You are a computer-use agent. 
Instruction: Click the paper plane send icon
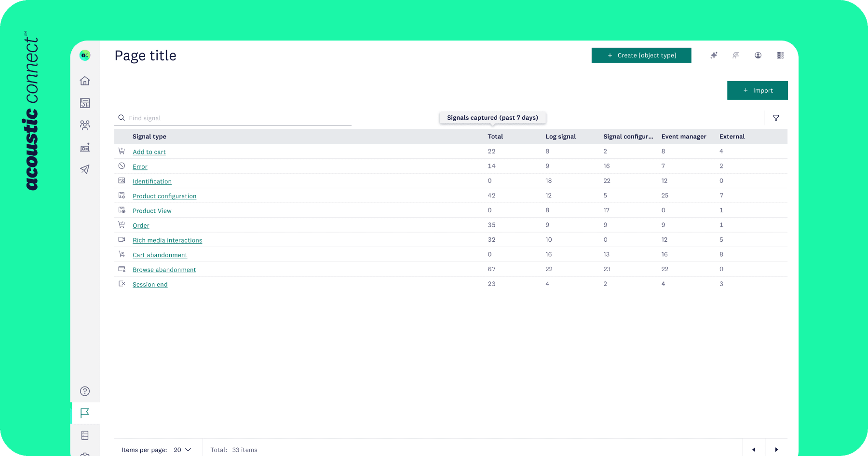85,169
